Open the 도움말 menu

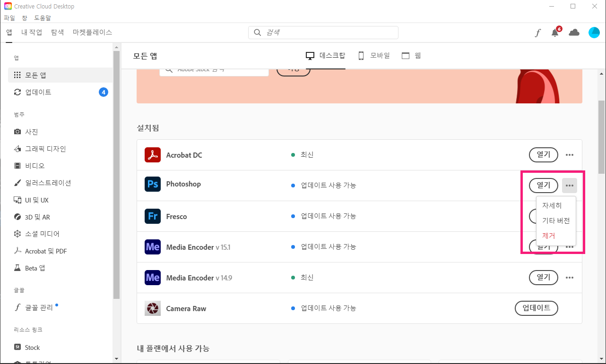click(x=43, y=18)
